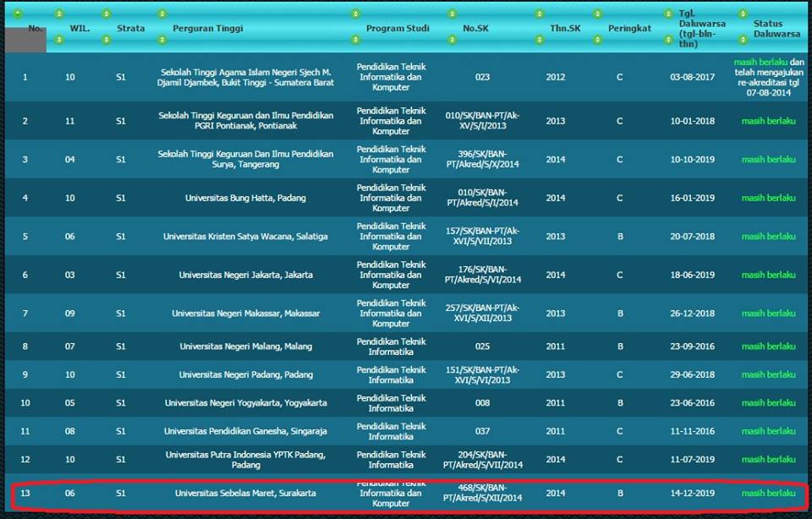Viewport: 812px width, 519px height.
Task: Click the sort icon above the No. header
Action: tap(17, 14)
